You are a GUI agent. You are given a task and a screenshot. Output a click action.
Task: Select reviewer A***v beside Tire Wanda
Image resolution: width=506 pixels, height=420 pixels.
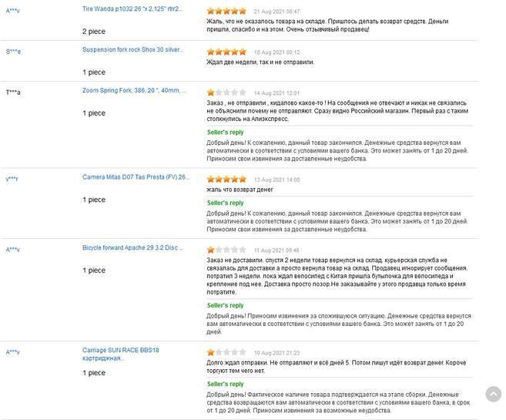[13, 8]
